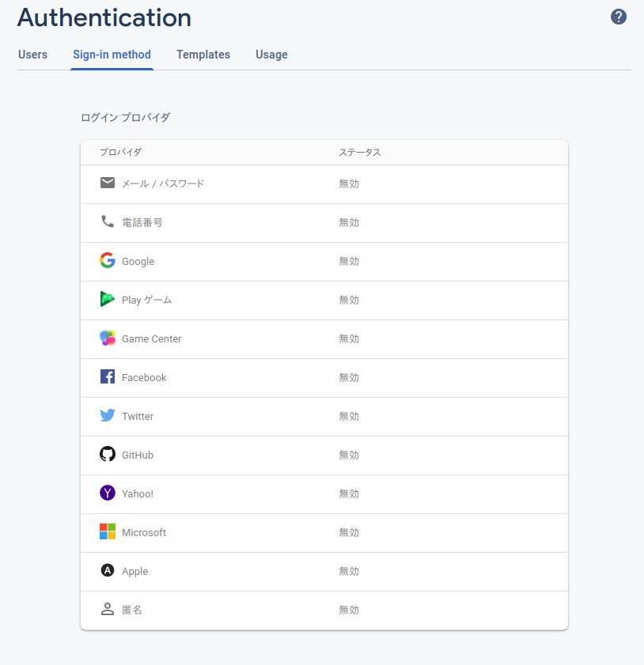Viewport: 644px width, 665px height.
Task: Click the GitHub octocat icon
Action: (x=108, y=454)
